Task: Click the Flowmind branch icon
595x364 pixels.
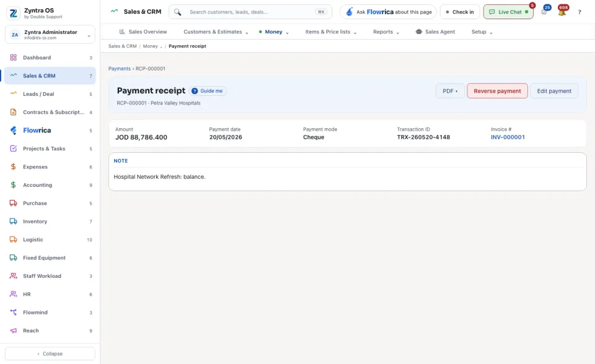Action: pyautogui.click(x=13, y=313)
